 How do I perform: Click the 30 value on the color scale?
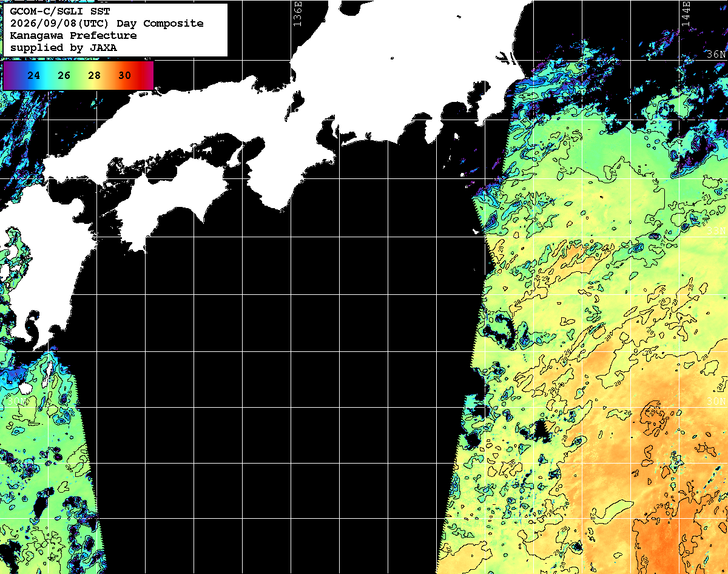(124, 76)
